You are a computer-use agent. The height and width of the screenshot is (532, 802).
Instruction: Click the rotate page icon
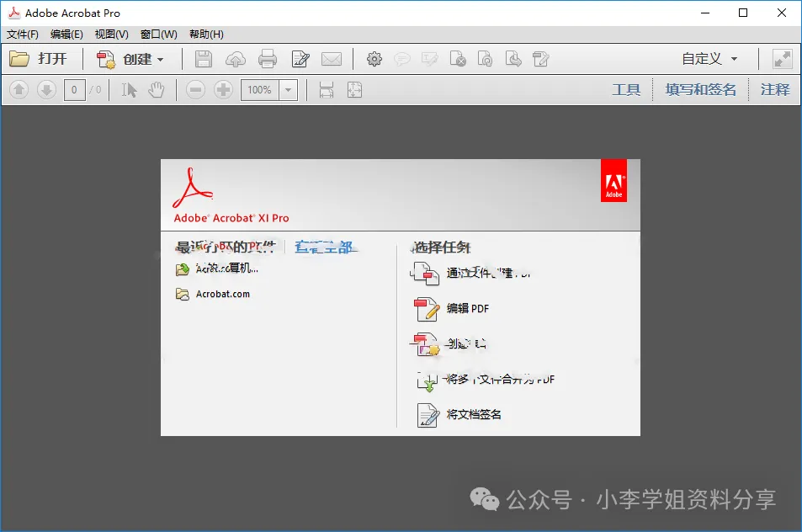(x=485, y=59)
